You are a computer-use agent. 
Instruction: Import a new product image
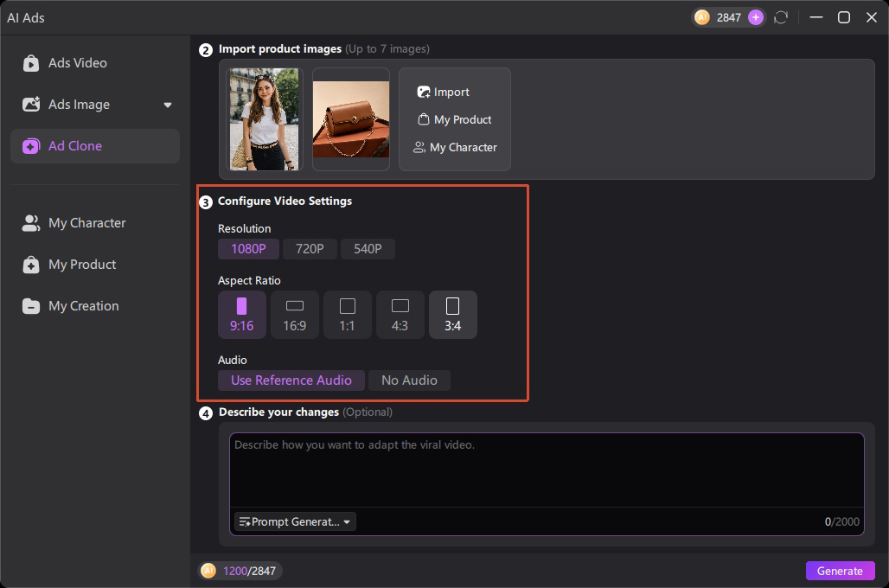[444, 92]
